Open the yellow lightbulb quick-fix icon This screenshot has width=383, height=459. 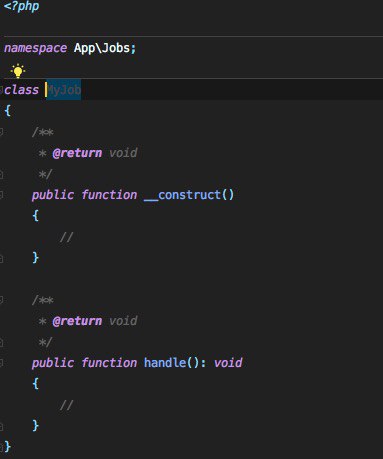[18, 71]
